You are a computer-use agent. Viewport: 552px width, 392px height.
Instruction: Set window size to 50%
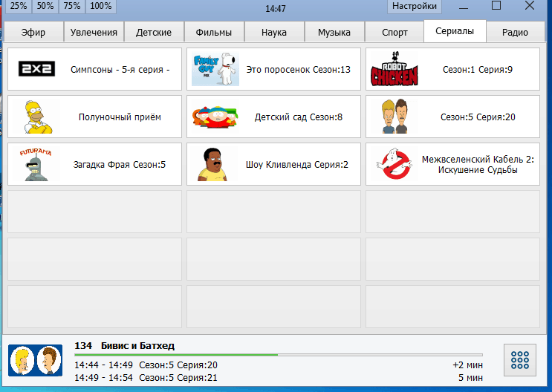pos(45,6)
